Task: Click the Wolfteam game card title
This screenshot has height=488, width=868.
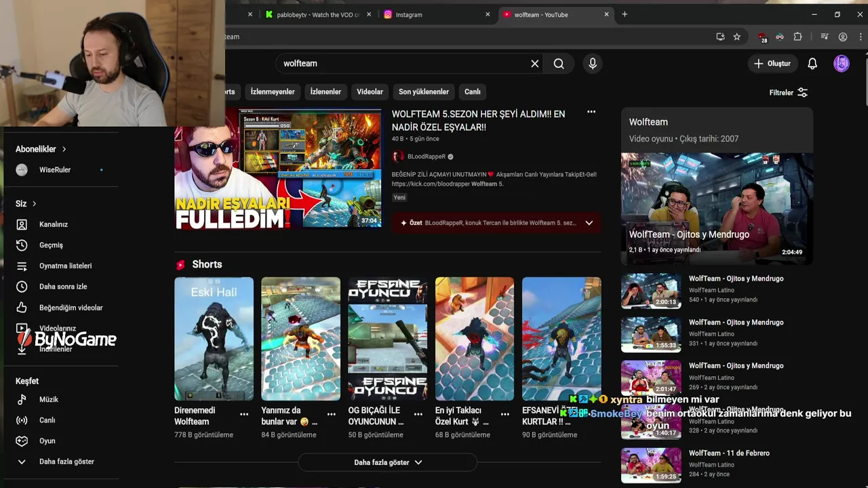Action: (648, 122)
